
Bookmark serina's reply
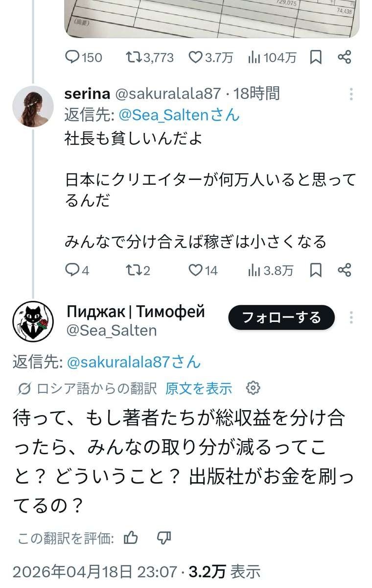[316, 270]
